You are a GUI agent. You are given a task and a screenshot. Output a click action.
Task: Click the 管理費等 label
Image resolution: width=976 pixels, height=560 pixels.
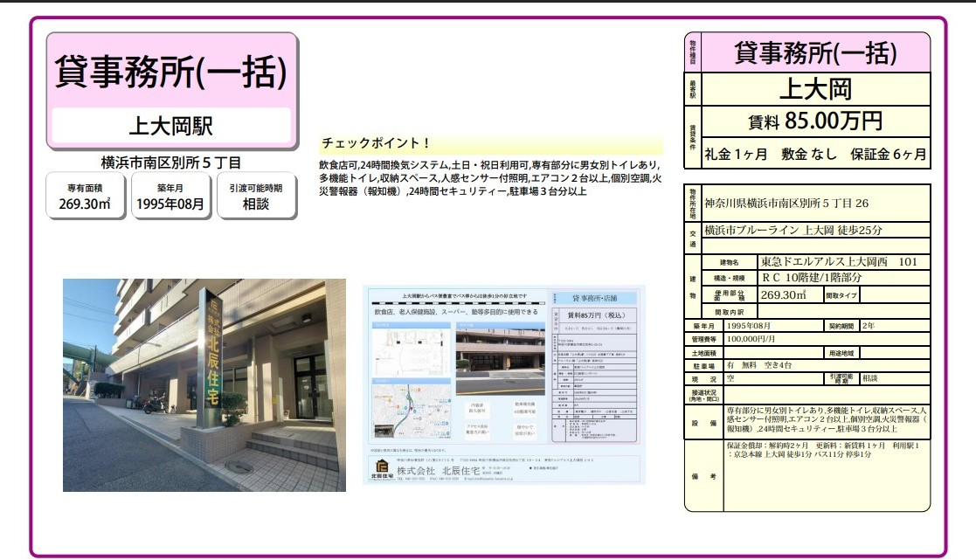(x=703, y=340)
